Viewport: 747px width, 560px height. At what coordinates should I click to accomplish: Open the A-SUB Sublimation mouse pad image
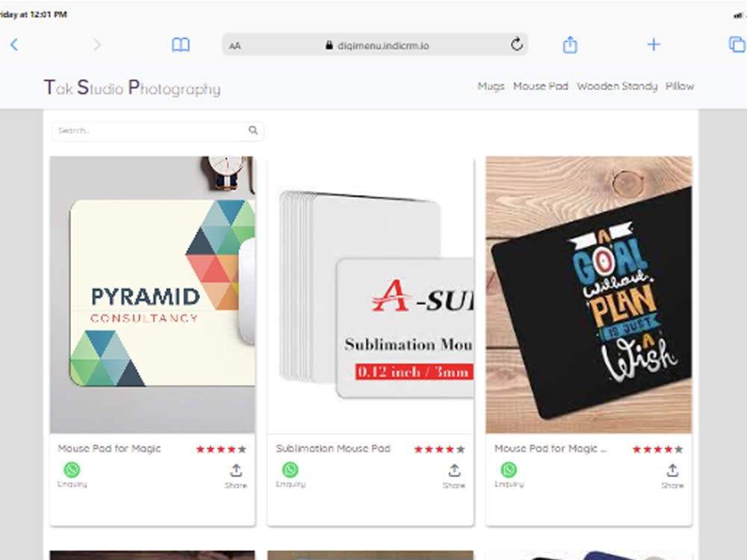pyautogui.click(x=371, y=295)
